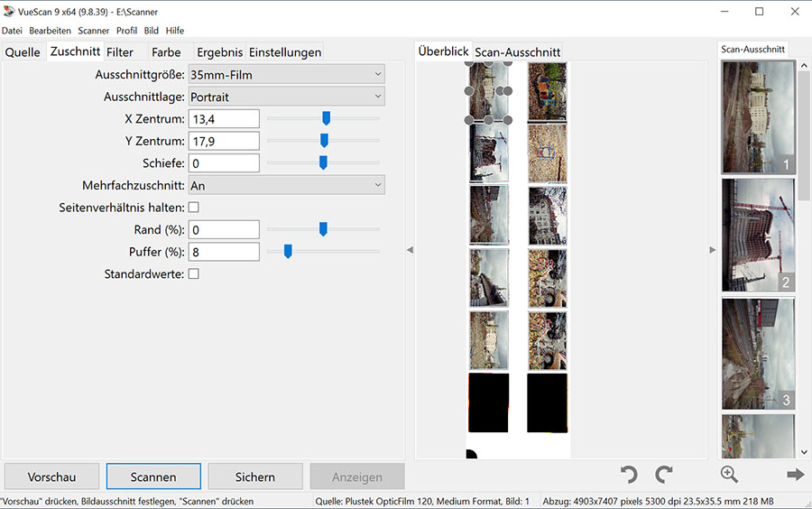Open the Ausschnittlage dropdown
This screenshot has width=812, height=509.
[x=286, y=97]
